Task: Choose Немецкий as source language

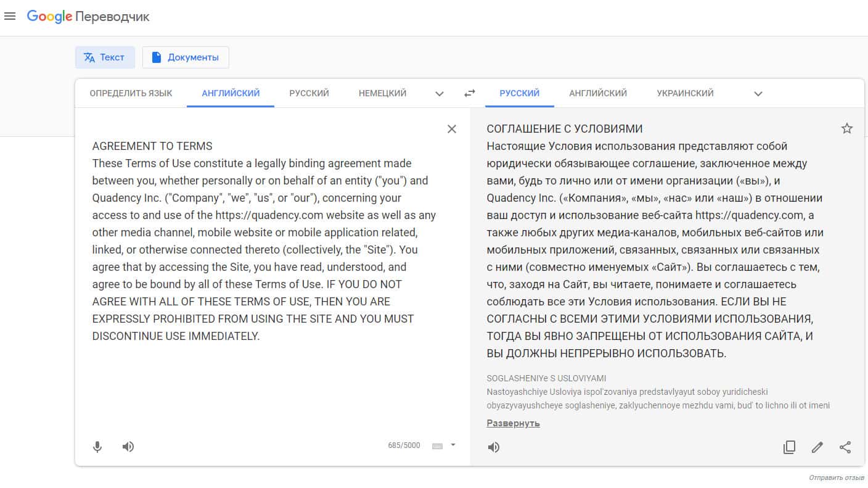Action: [x=382, y=93]
